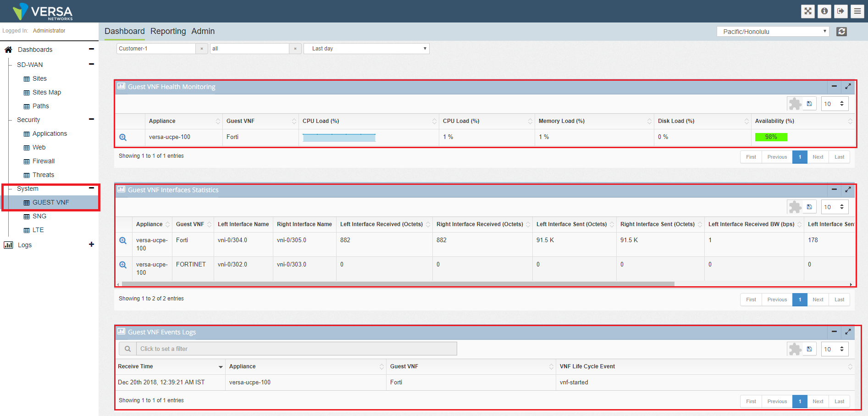Click the Events Logs filter input field
The width and height of the screenshot is (868, 416).
pos(297,349)
